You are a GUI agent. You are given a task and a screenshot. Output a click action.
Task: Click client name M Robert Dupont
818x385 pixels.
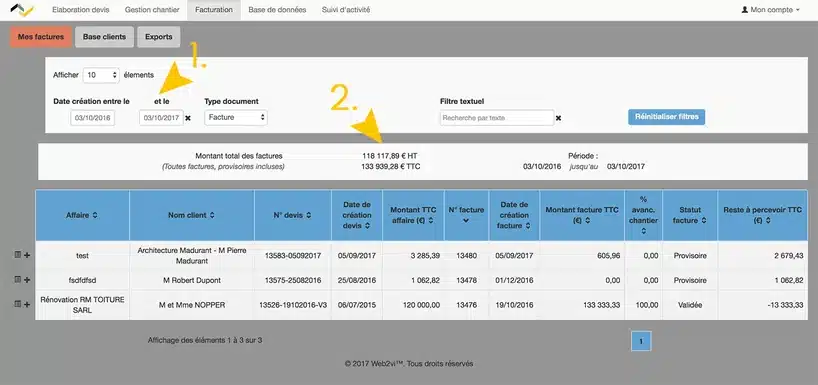tap(191, 280)
